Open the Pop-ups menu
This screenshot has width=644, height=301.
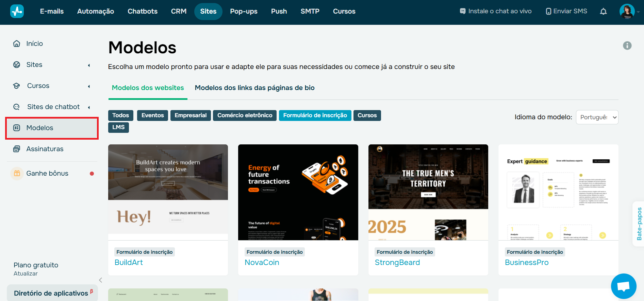pos(244,11)
